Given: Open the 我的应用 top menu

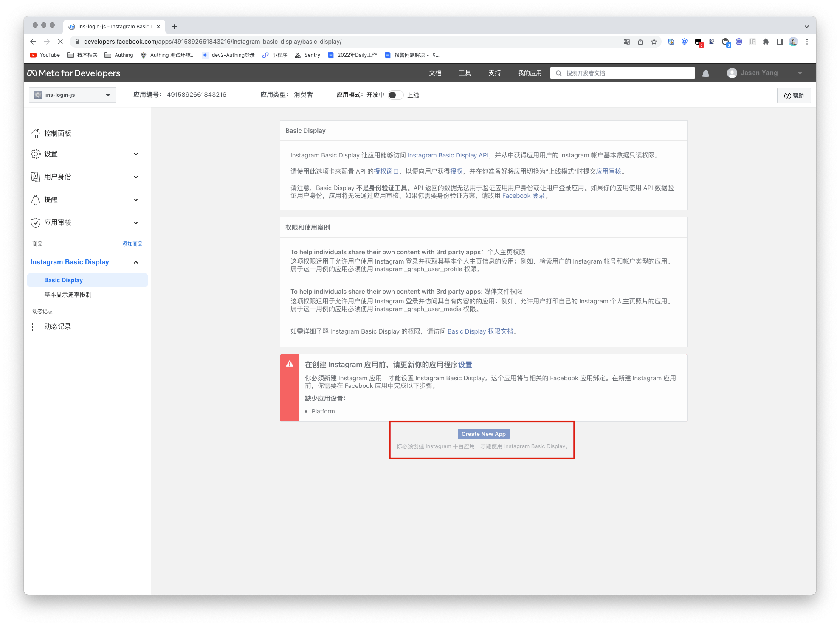Looking at the screenshot, I should (x=529, y=73).
